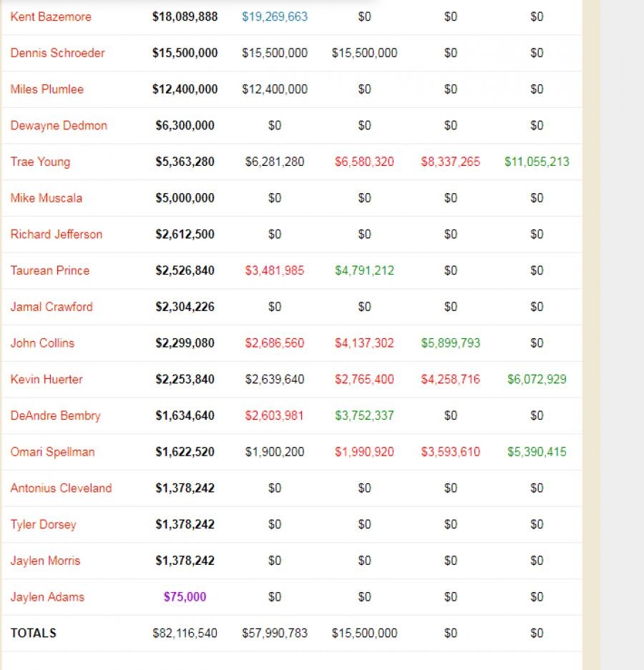Viewport: 644px width, 670px height.
Task: Go to Trae Young's player page
Action: click(40, 162)
